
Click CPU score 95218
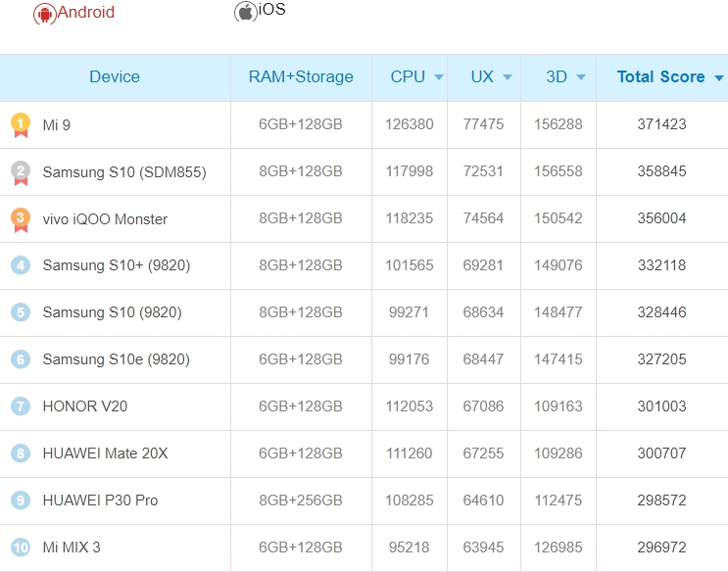[409, 547]
